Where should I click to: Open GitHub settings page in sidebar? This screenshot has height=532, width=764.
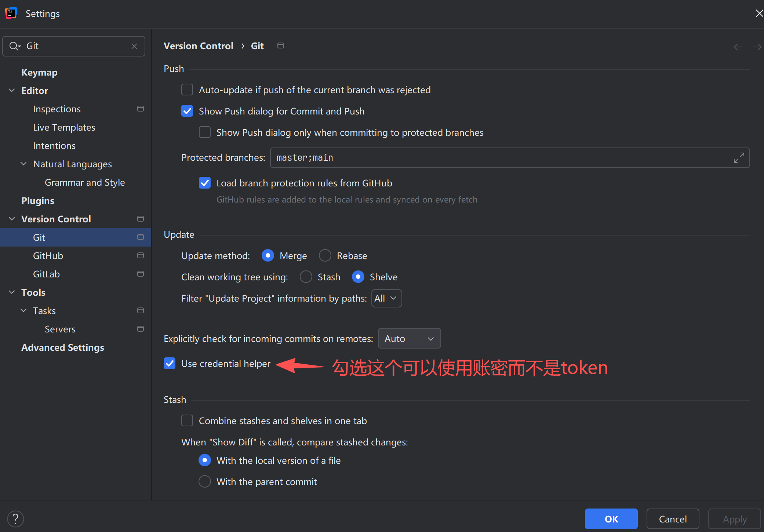[48, 256]
